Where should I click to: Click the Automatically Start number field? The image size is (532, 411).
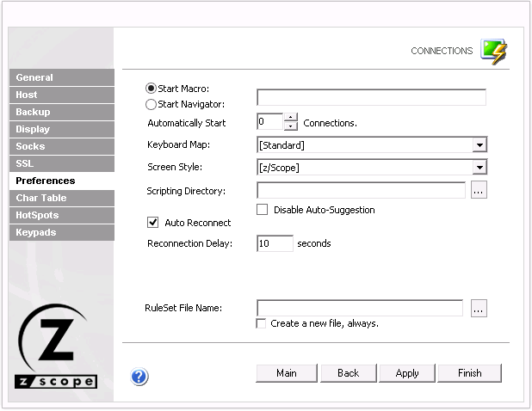270,121
